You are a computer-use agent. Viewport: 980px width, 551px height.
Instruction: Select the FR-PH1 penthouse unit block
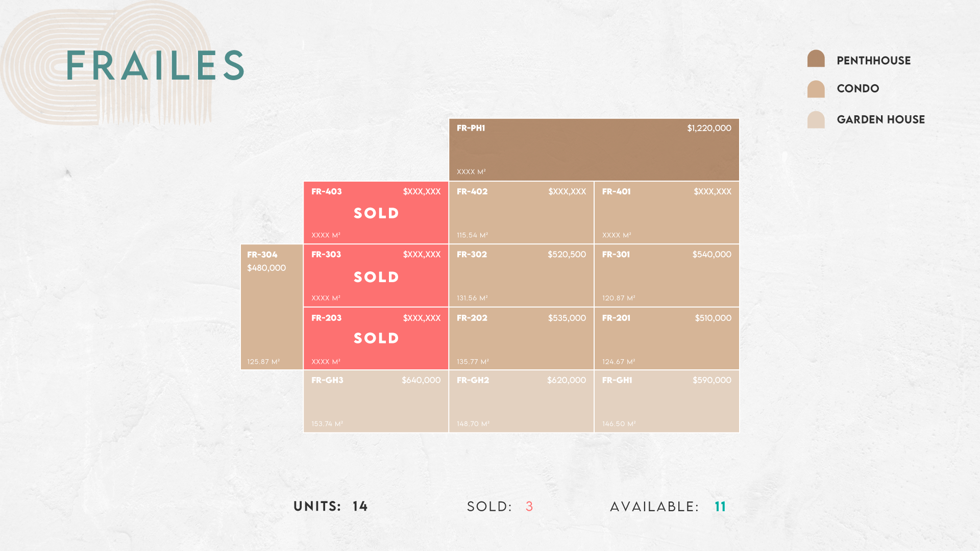594,149
